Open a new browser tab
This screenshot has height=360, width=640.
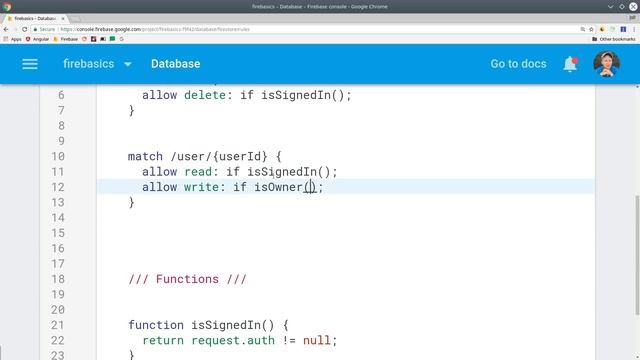[75, 19]
